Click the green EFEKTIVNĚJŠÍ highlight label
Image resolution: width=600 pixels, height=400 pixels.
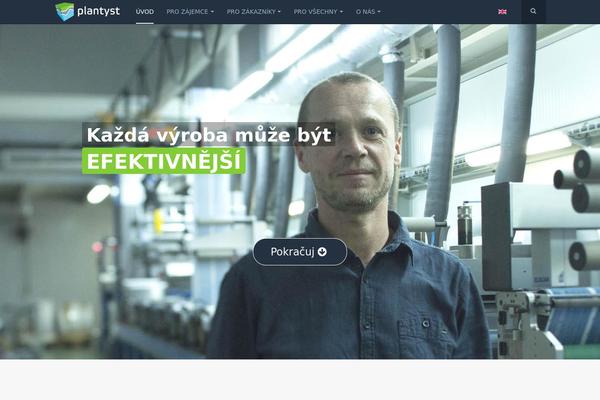point(164,161)
